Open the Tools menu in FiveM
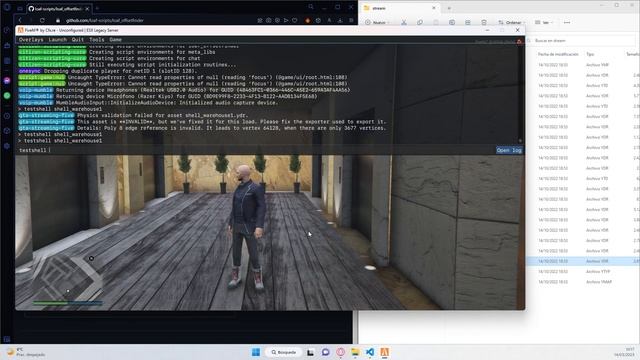 click(97, 40)
